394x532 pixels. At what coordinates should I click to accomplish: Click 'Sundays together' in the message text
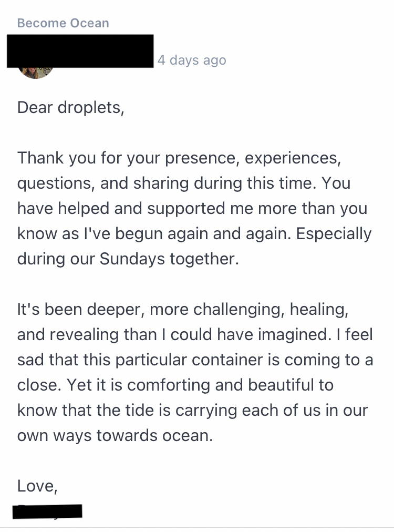tap(169, 259)
